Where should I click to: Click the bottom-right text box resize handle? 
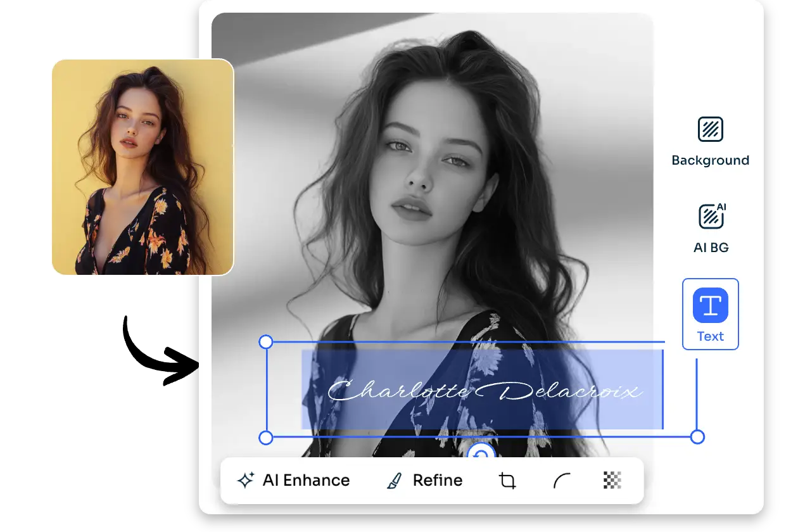click(697, 437)
